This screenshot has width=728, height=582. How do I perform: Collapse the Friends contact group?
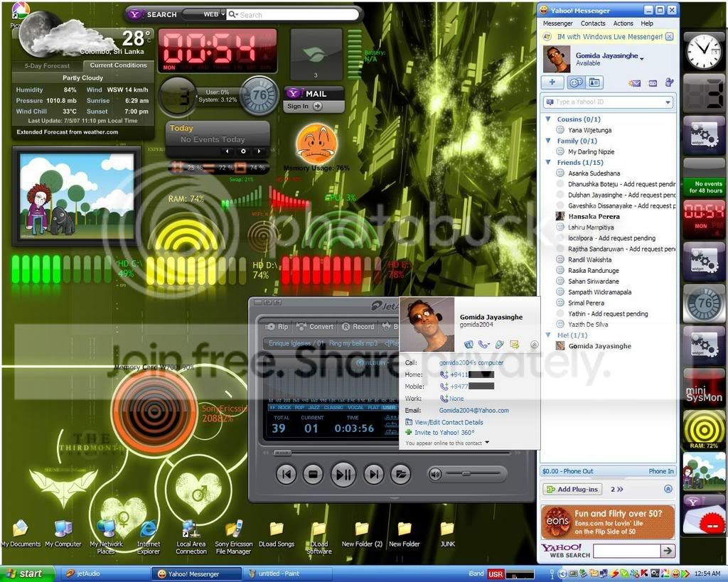pos(548,163)
